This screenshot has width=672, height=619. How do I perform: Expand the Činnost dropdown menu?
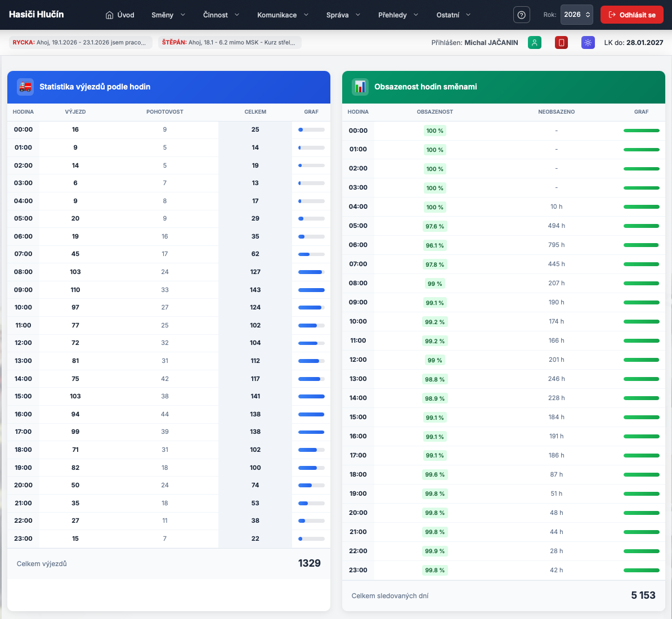click(221, 15)
